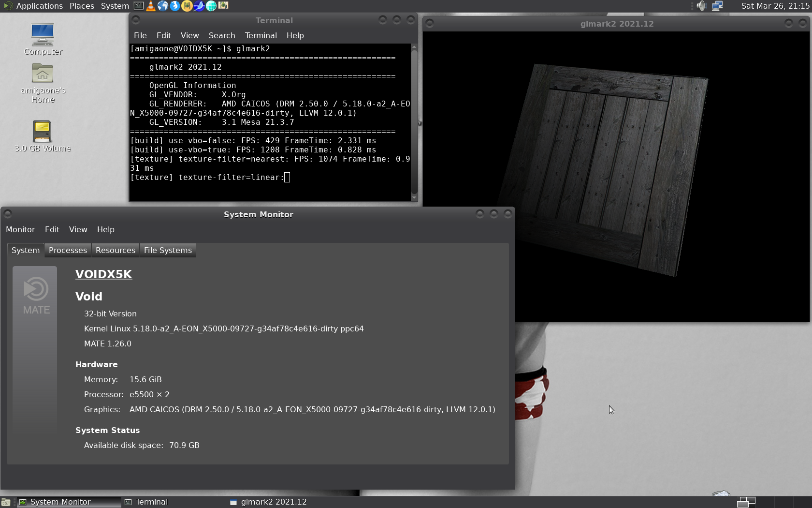812x508 pixels.
Task: Click the 'Kernel Linux 5.18.0-a2' text line
Action: [x=224, y=329]
